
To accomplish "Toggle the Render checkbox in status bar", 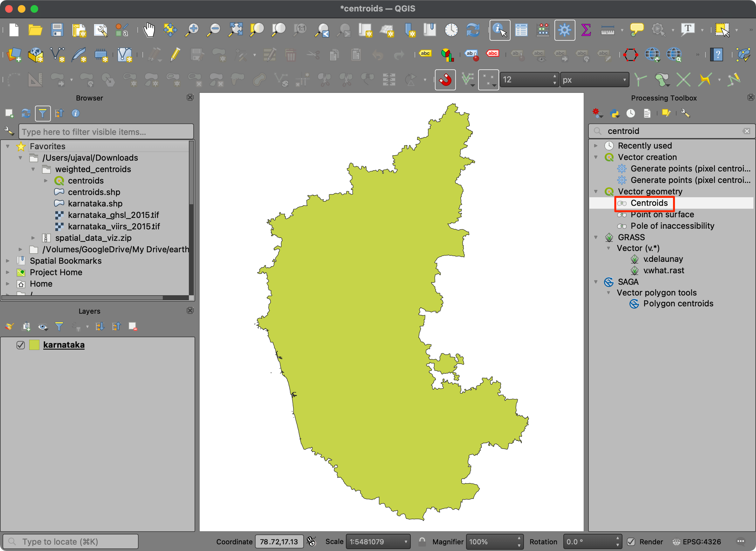I will pyautogui.click(x=631, y=542).
